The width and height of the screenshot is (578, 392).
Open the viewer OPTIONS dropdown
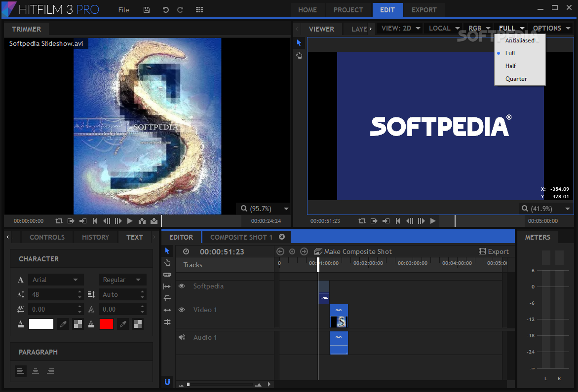pyautogui.click(x=551, y=28)
